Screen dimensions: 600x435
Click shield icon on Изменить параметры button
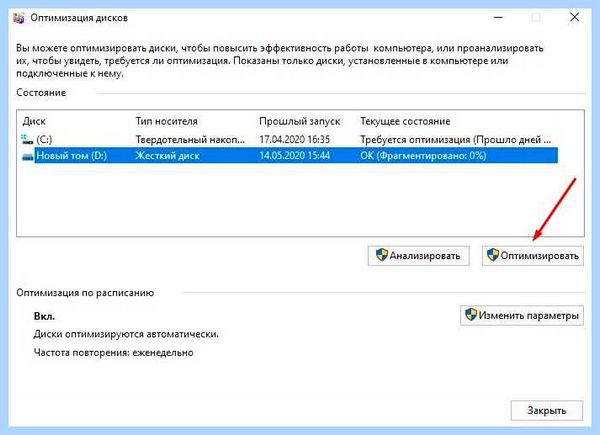click(471, 315)
